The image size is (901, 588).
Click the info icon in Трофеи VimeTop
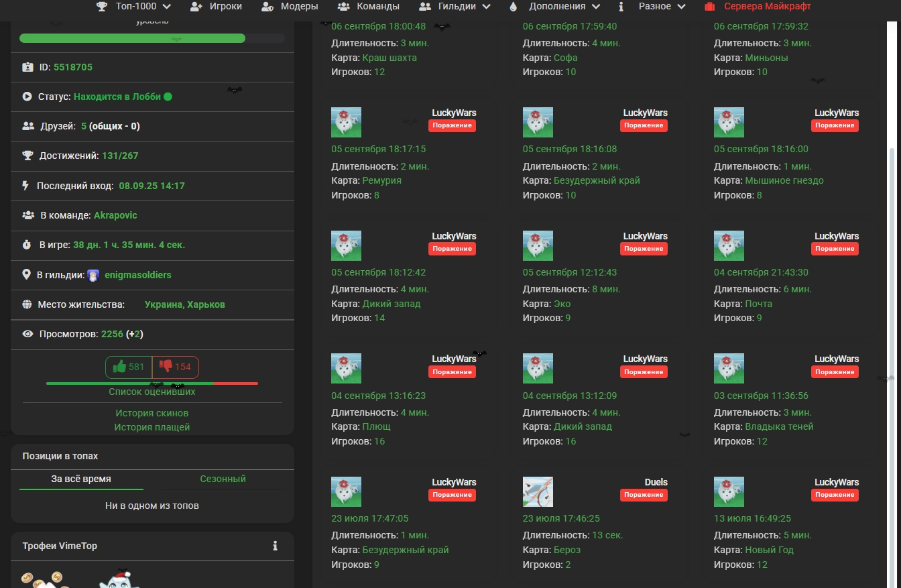(275, 546)
